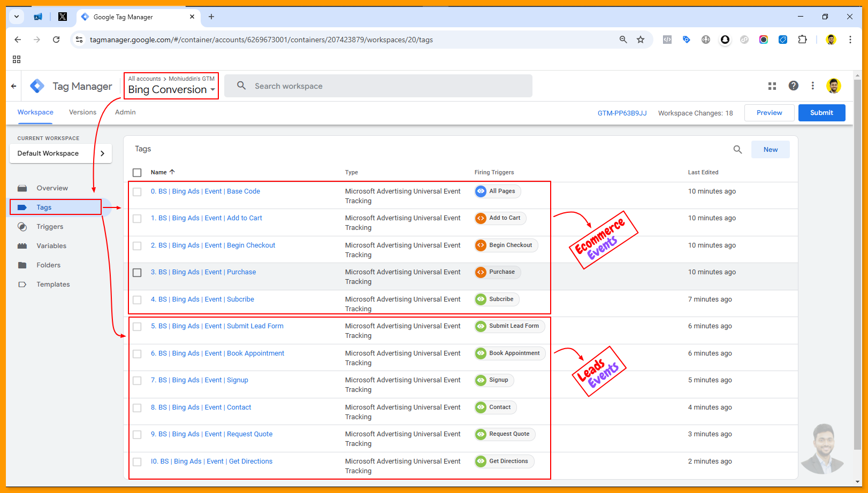Select the Templates icon
Image resolution: width=868 pixels, height=493 pixels.
coord(22,284)
